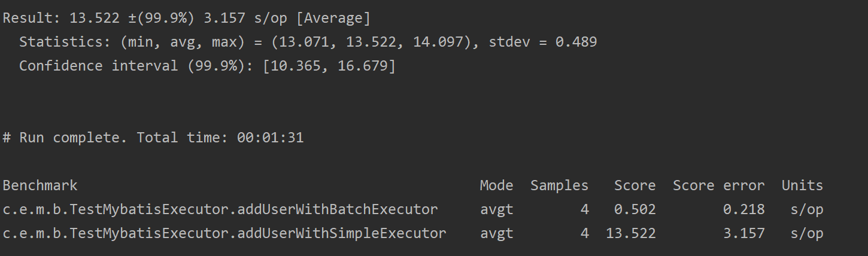
Task: Click the batch executor score error 0.218
Action: tap(743, 209)
